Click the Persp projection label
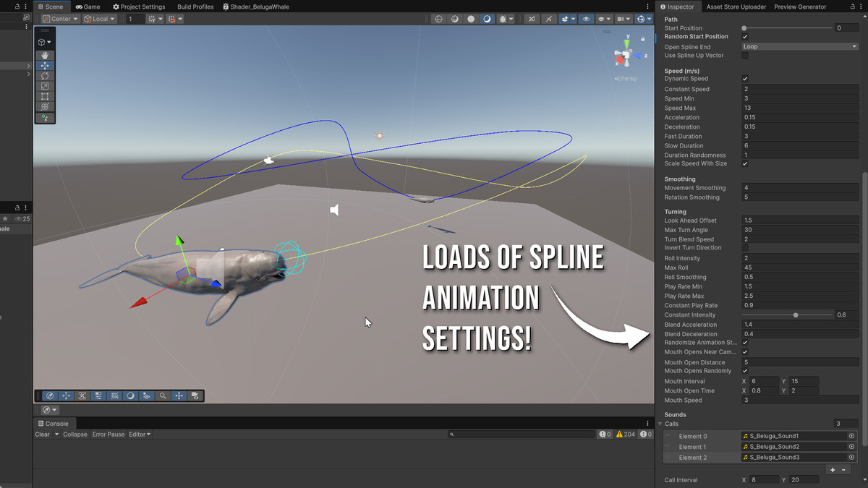The width and height of the screenshot is (868, 488). (626, 78)
